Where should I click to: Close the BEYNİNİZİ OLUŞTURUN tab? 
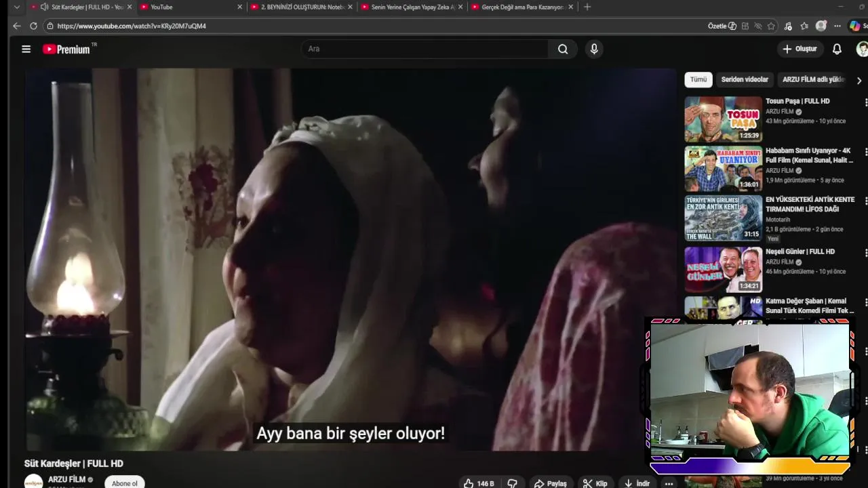(x=350, y=7)
